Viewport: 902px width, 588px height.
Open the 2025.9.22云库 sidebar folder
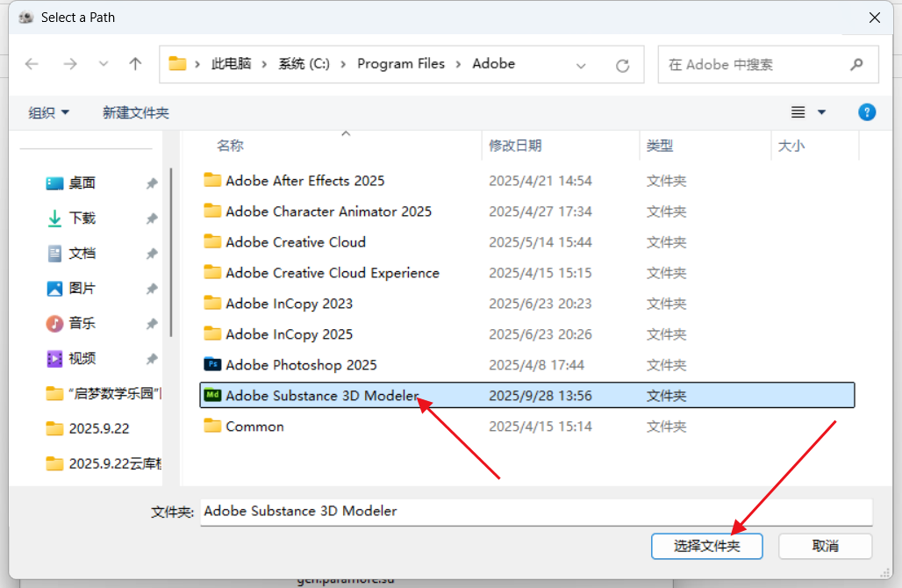click(104, 463)
